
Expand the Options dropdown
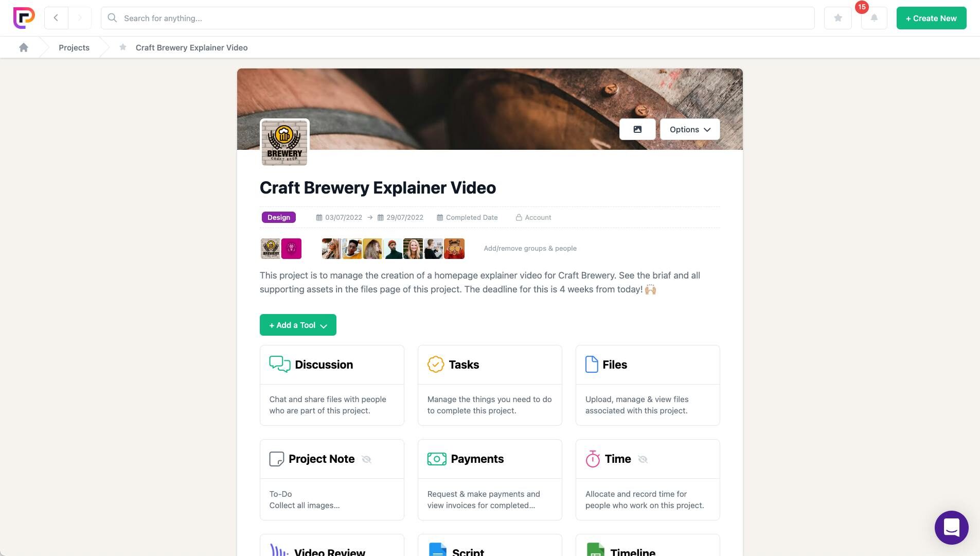tap(690, 129)
